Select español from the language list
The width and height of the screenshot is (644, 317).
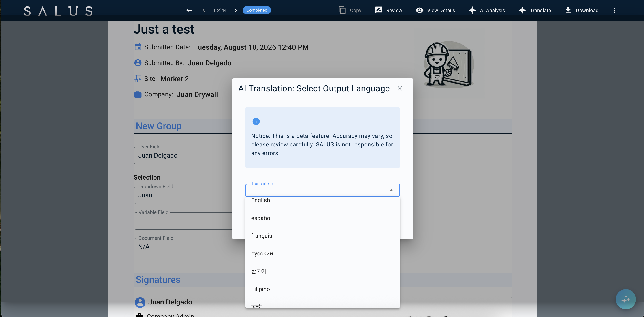click(322, 218)
